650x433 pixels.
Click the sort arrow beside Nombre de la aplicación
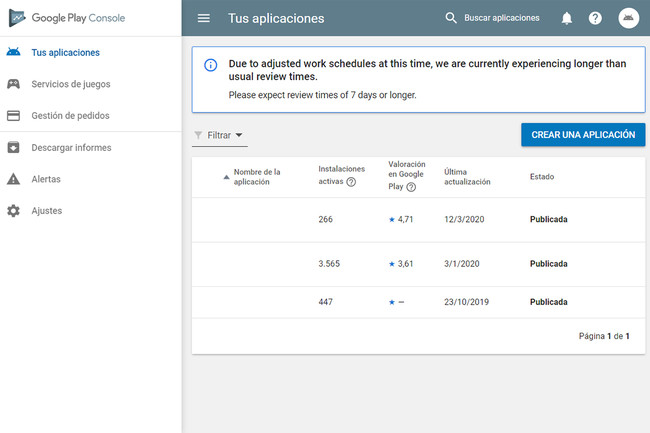[x=226, y=177]
